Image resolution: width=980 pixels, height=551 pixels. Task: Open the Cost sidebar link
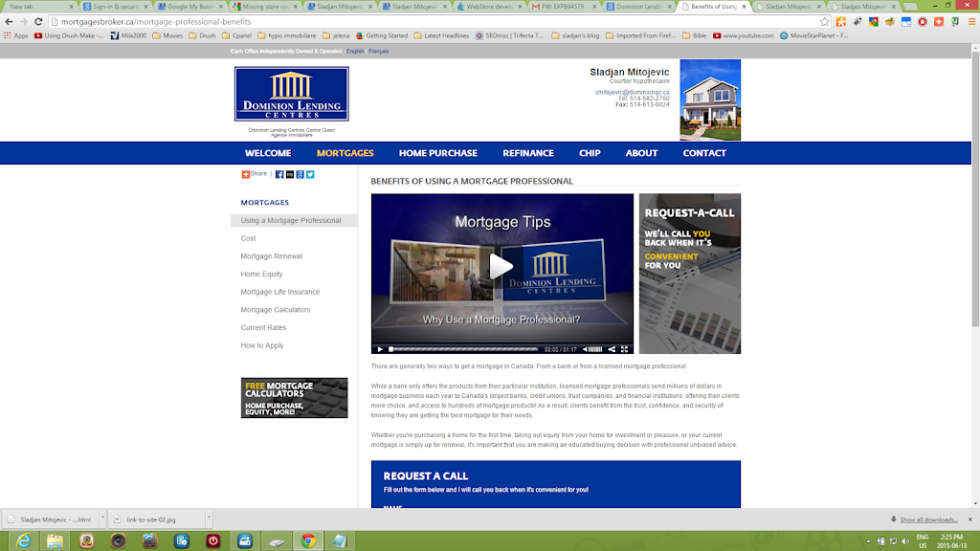pos(248,238)
